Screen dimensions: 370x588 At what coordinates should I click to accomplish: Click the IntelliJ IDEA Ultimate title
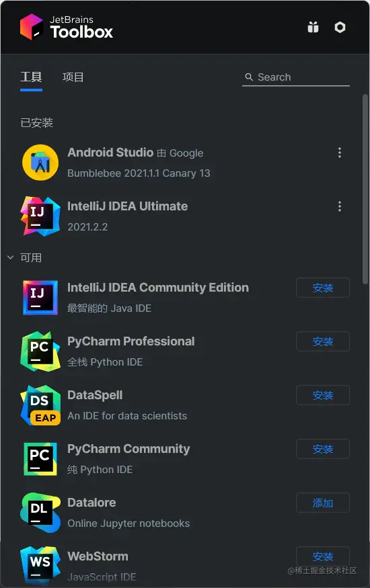pos(127,206)
